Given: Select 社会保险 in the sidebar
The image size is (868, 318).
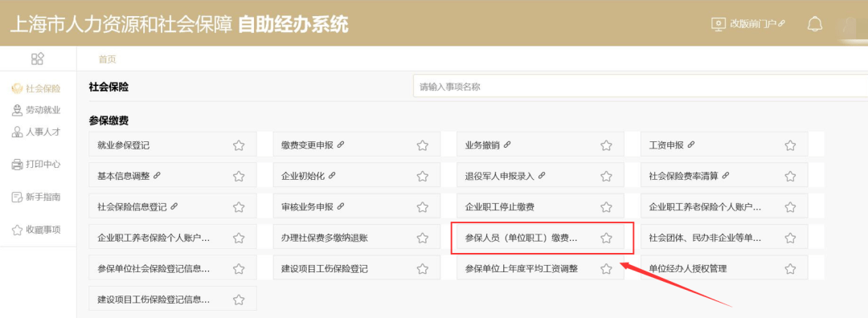Looking at the screenshot, I should tap(36, 89).
